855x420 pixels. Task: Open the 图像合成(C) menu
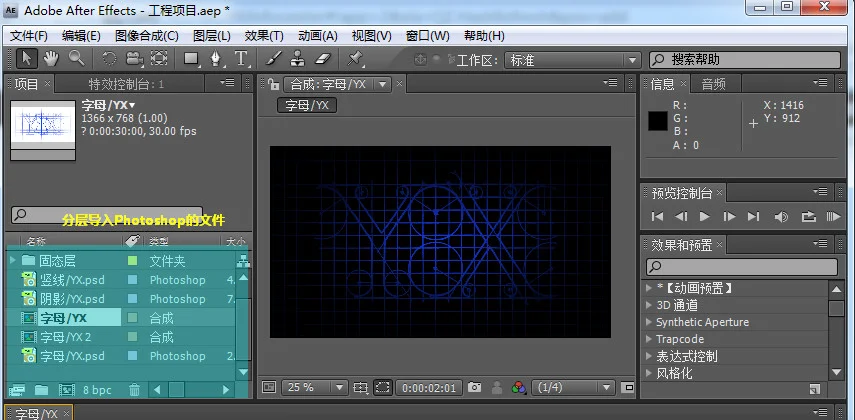(x=147, y=36)
